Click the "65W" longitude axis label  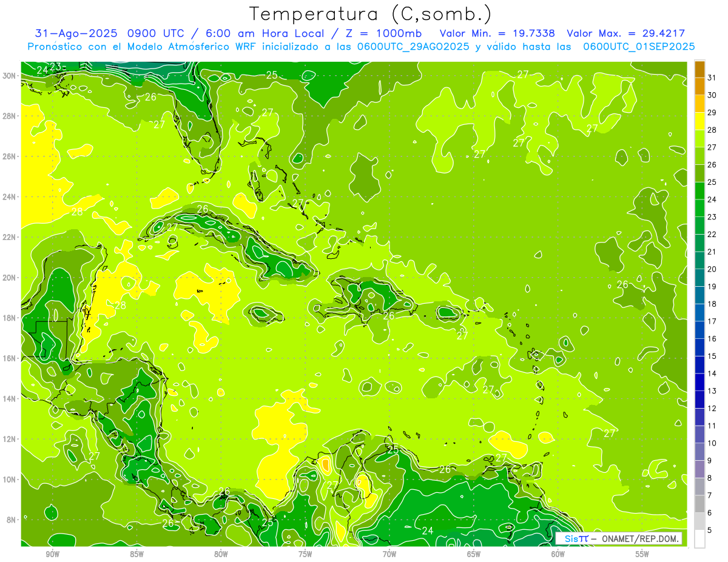pyautogui.click(x=474, y=554)
